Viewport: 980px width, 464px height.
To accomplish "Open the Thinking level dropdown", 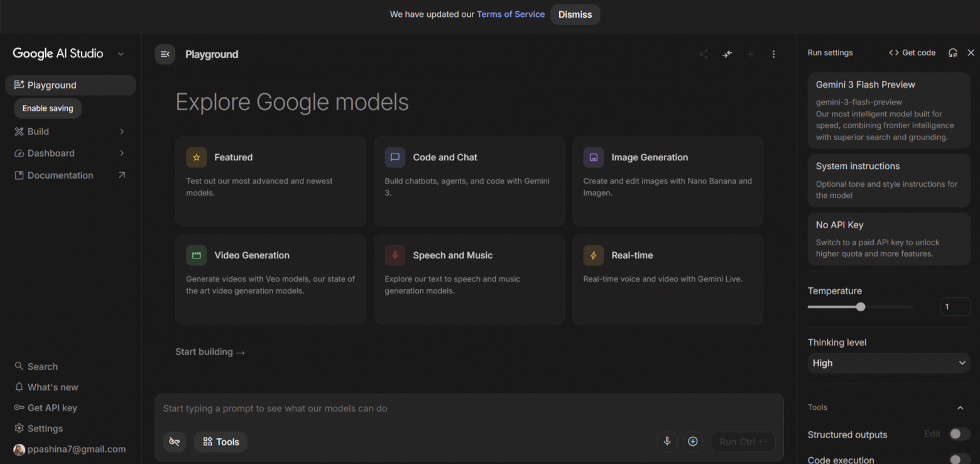I will click(x=888, y=363).
